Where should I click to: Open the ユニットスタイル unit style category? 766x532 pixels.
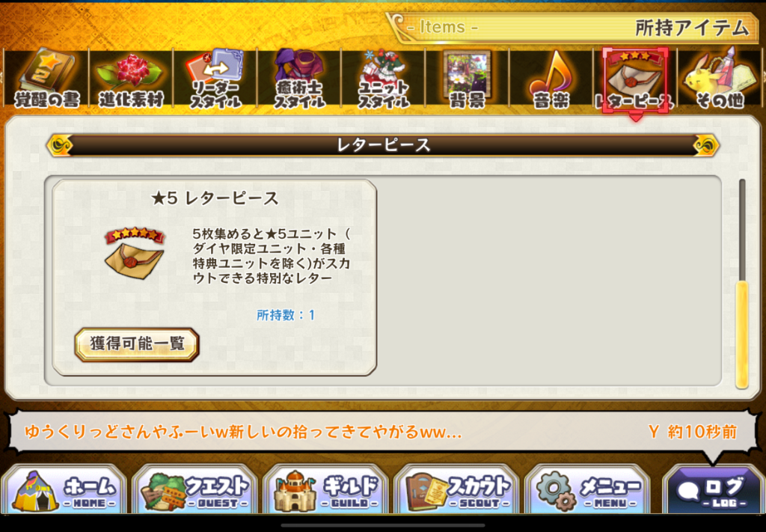(x=384, y=78)
